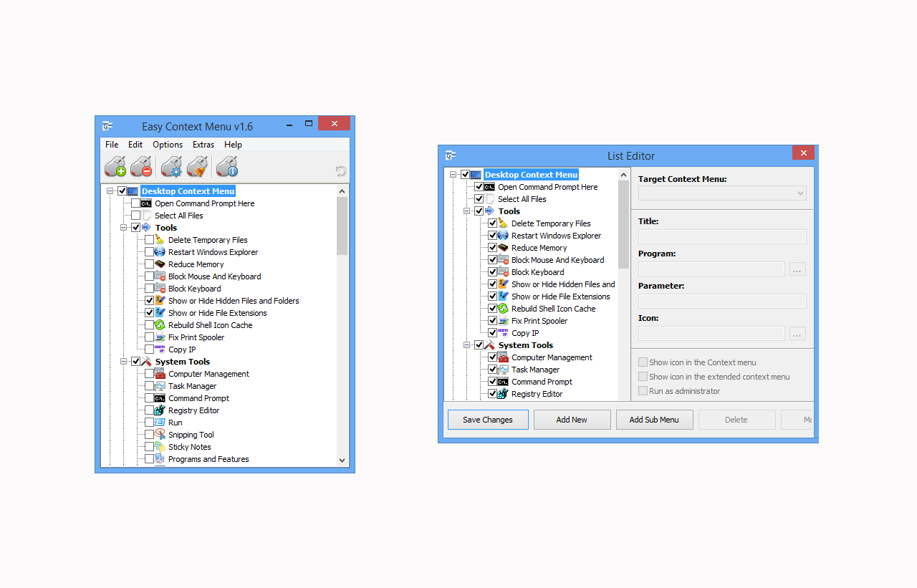Viewport: 917px width, 588px height.
Task: Uncheck Show or Hide Hidden Files and Folders in main window
Action: (x=149, y=301)
